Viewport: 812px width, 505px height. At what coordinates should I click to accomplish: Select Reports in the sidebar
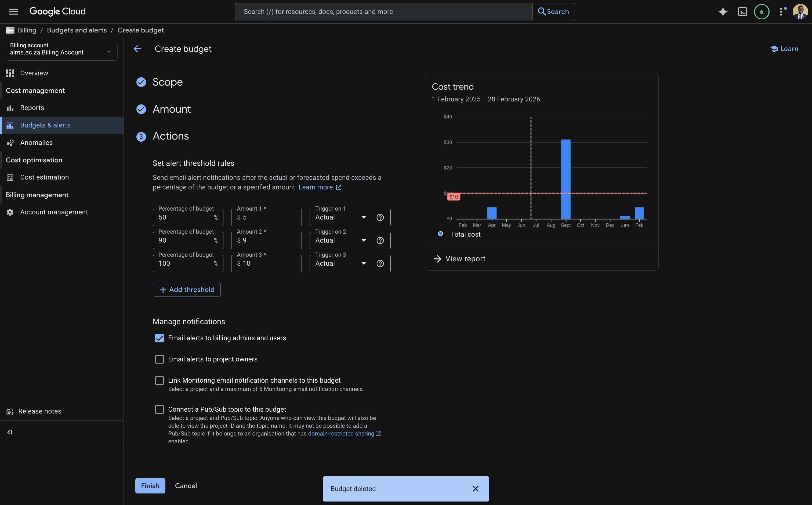pos(32,108)
